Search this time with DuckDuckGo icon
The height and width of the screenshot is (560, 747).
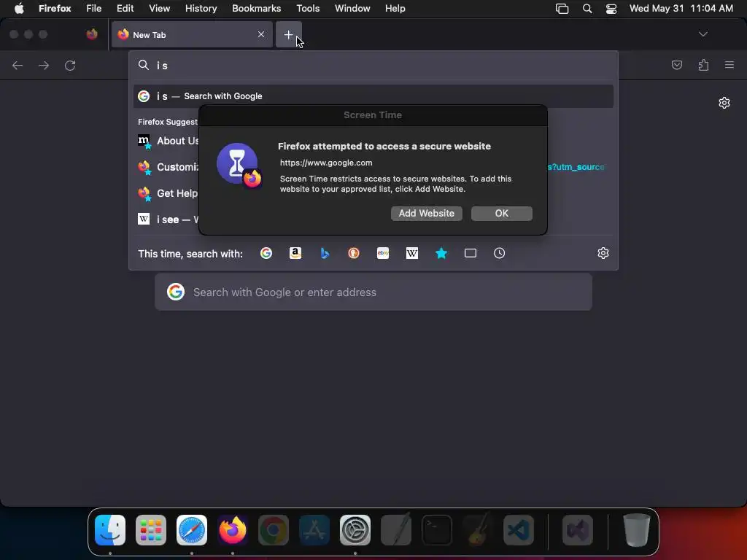[354, 253]
